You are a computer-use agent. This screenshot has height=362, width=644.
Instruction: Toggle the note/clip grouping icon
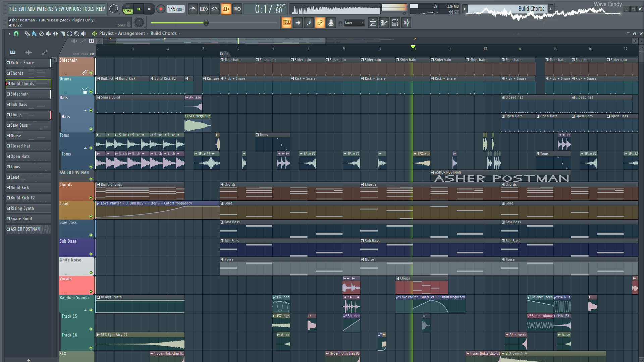click(309, 23)
